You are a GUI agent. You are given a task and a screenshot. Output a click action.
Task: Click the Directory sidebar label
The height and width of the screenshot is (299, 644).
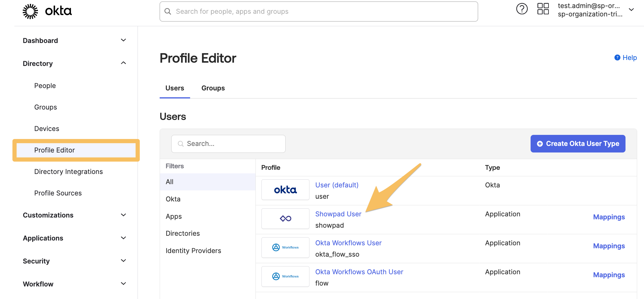tap(38, 64)
